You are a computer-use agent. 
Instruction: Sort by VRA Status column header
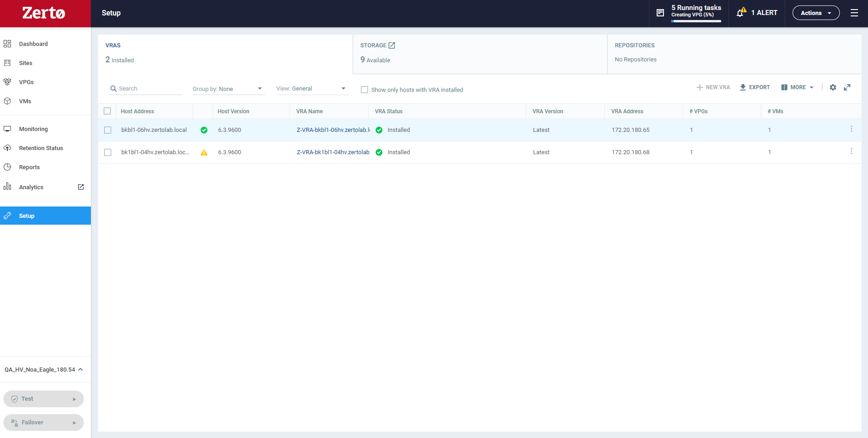pos(389,111)
